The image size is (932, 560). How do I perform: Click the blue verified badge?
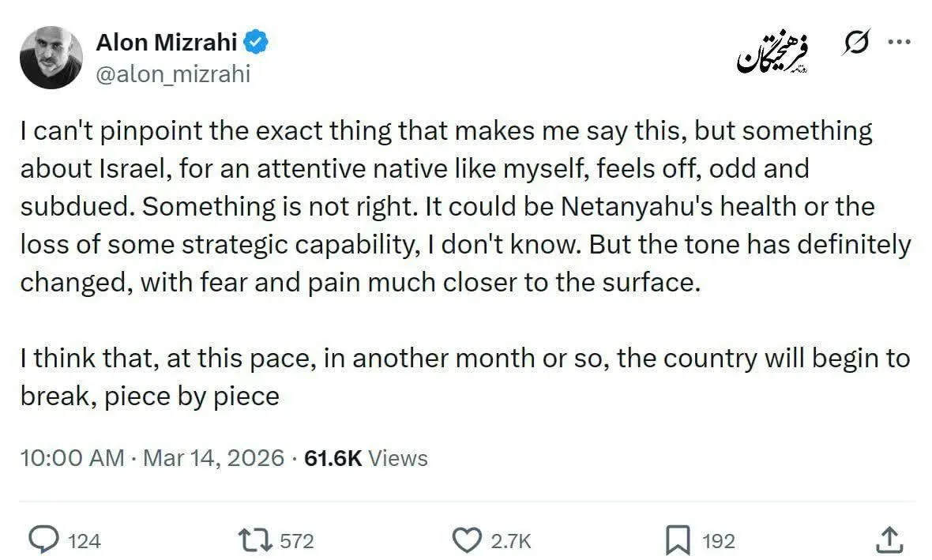coord(257,43)
